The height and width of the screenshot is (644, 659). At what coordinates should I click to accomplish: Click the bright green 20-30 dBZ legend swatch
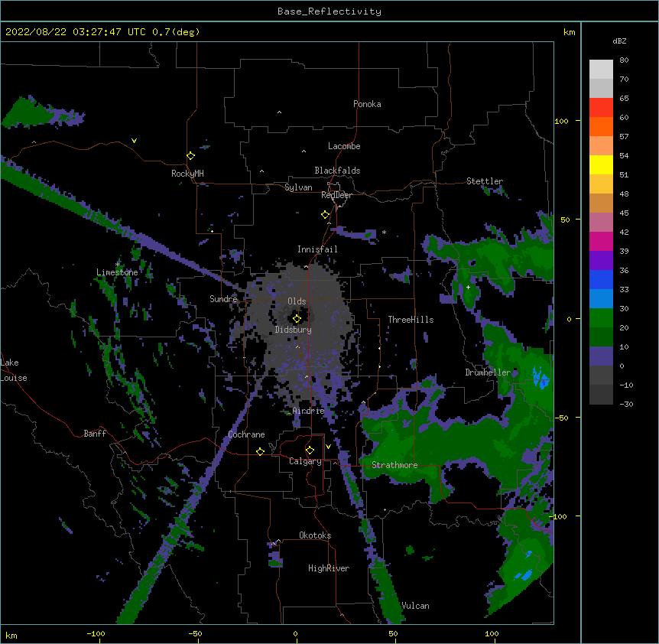pyautogui.click(x=601, y=318)
